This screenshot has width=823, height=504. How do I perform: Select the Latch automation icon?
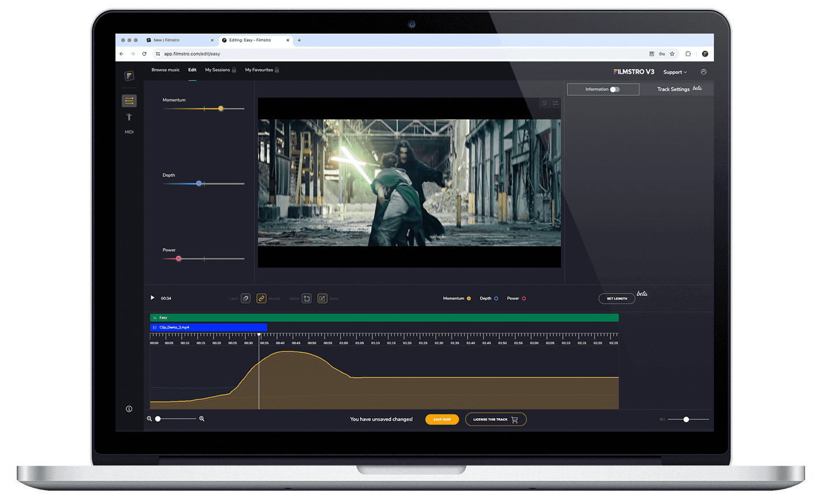pos(245,298)
